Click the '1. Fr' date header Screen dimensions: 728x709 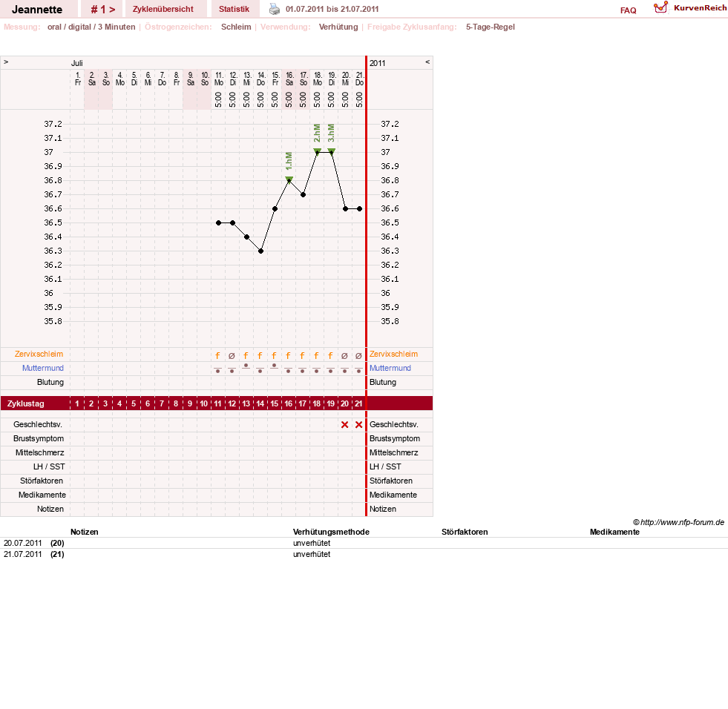[x=78, y=79]
